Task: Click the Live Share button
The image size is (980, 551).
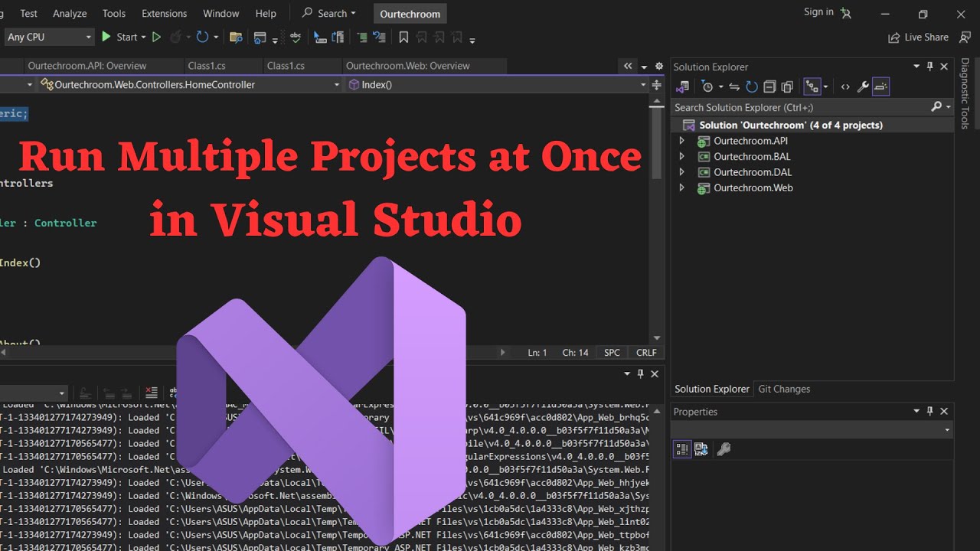Action: click(x=918, y=37)
